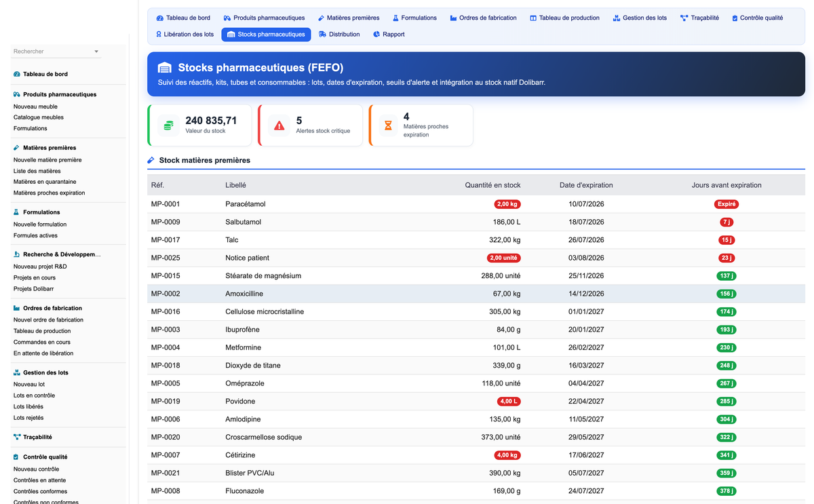Click the red 4,00 L Povidone quantity

pos(509,401)
